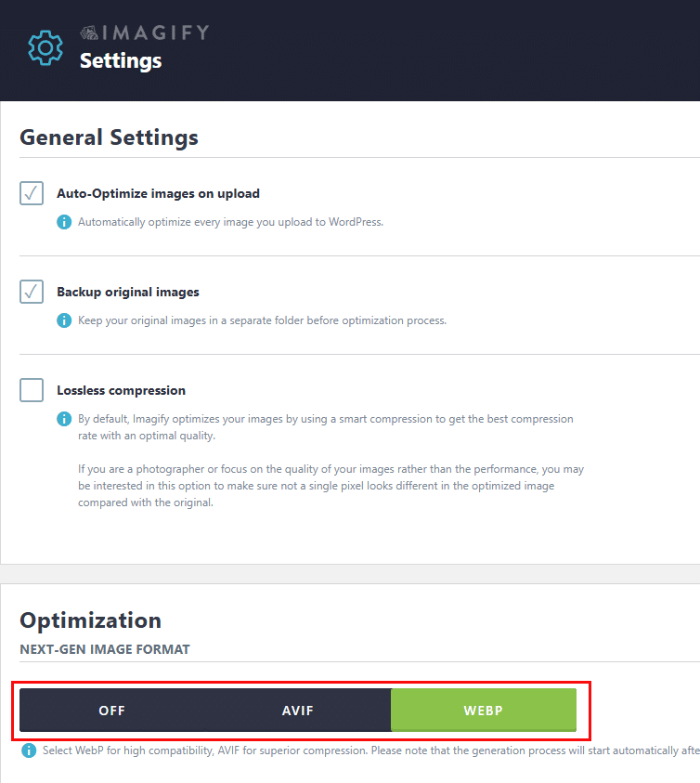Screen dimensions: 700x783
Task: Uncheck the Auto-Optimize images on upload checkbox
Action: click(32, 193)
